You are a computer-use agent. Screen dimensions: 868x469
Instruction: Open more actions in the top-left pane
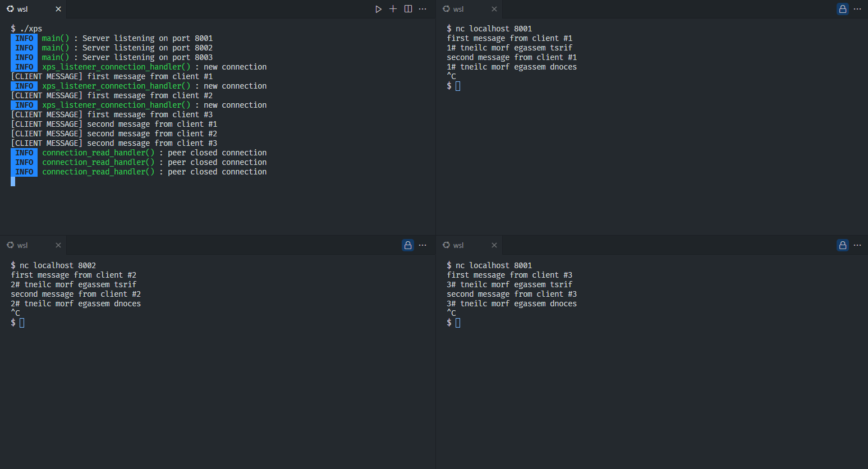(x=422, y=9)
